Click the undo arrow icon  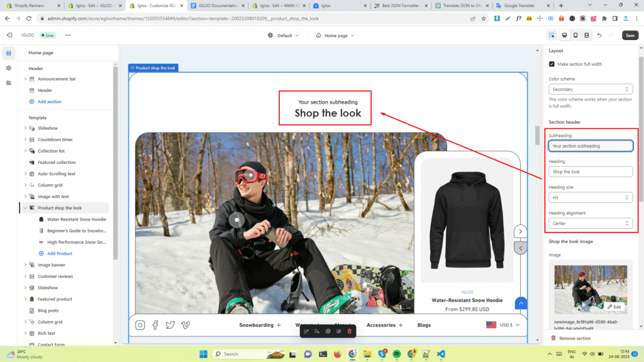tap(599, 35)
